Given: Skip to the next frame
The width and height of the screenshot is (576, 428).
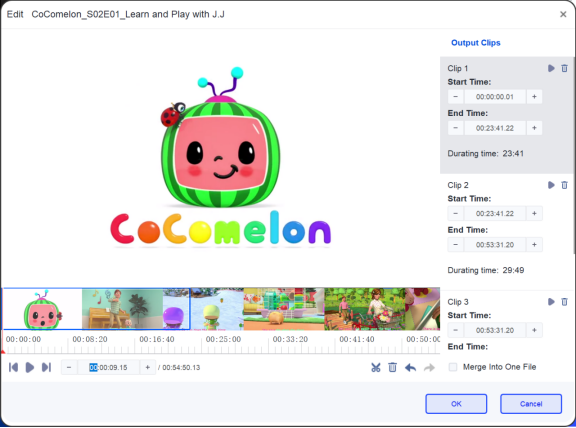Looking at the screenshot, I should tap(46, 367).
